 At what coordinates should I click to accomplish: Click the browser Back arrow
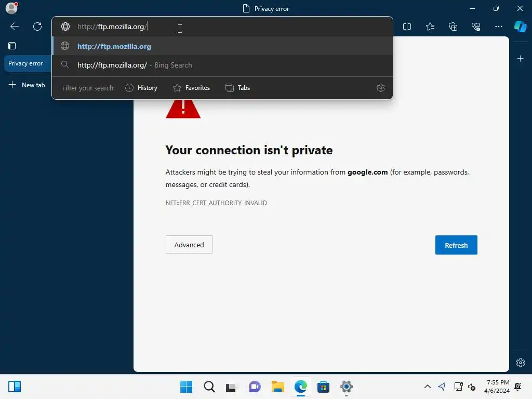point(14,26)
